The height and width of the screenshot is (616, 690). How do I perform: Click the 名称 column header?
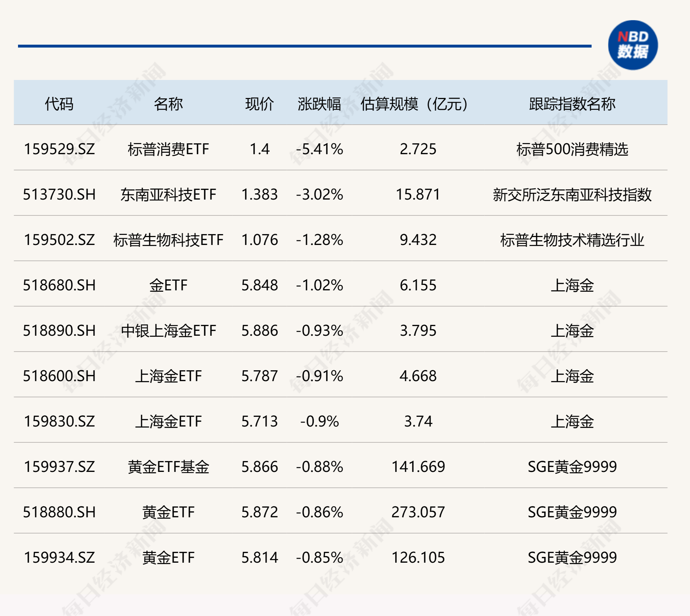click(168, 104)
